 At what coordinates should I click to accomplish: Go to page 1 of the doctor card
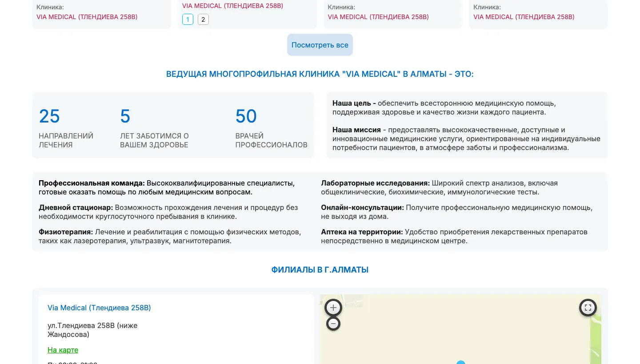pyautogui.click(x=188, y=19)
